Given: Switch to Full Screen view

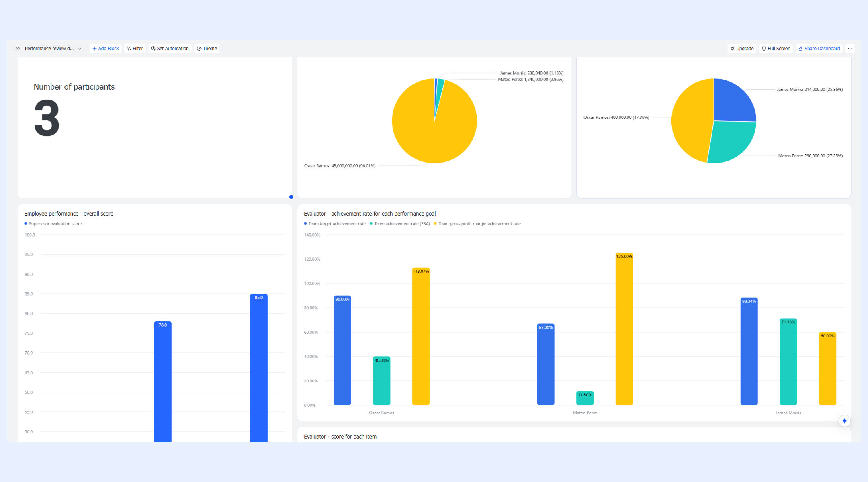Looking at the screenshot, I should point(776,49).
